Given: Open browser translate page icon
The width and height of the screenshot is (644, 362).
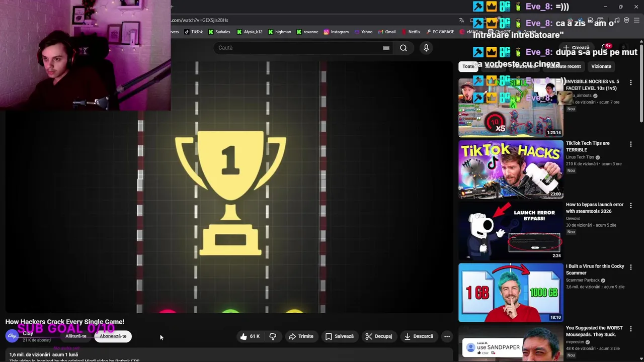Looking at the screenshot, I should point(461,20).
